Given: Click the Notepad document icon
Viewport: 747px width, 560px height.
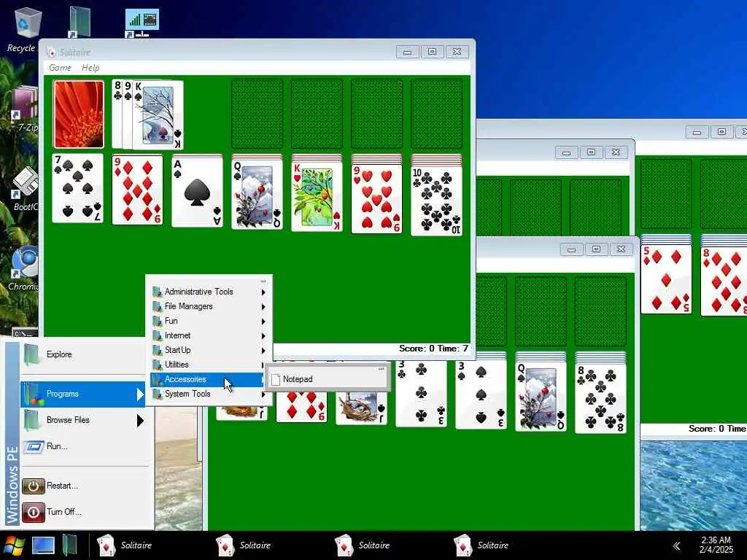Looking at the screenshot, I should 275,379.
